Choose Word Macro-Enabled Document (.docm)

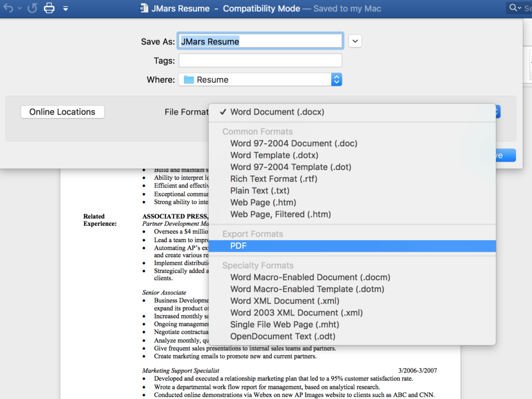[352, 277]
